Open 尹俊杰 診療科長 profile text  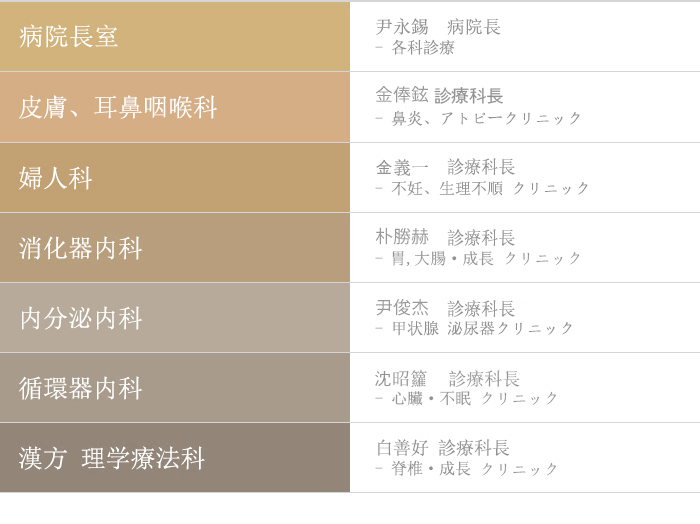pos(445,308)
